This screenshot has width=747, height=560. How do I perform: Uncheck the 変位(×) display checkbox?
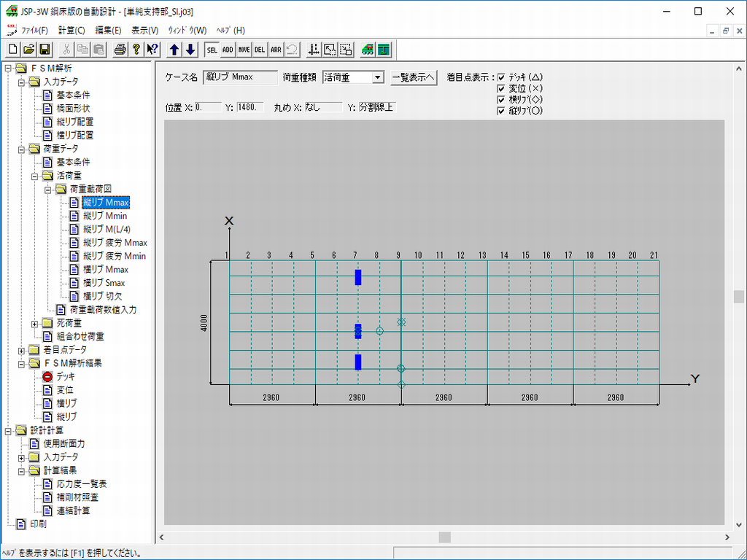501,88
